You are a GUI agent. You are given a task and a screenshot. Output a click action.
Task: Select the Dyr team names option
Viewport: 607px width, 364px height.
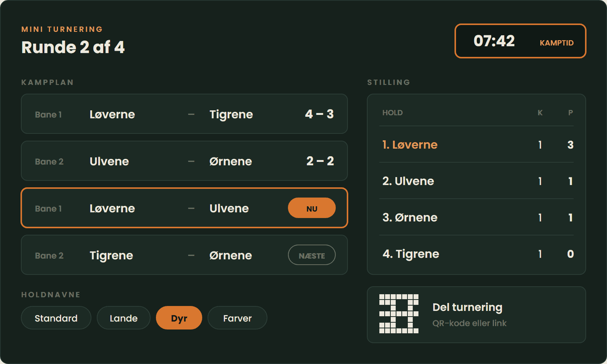[x=179, y=318]
